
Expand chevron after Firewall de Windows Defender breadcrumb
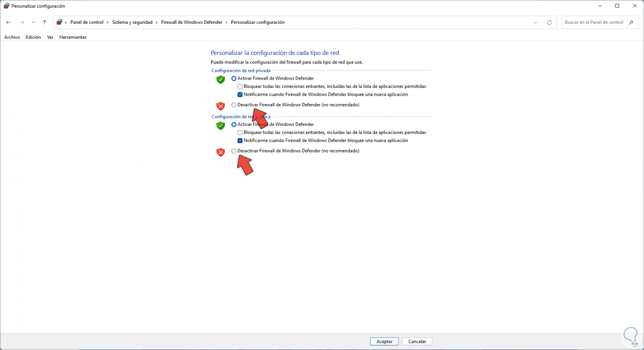click(x=226, y=22)
